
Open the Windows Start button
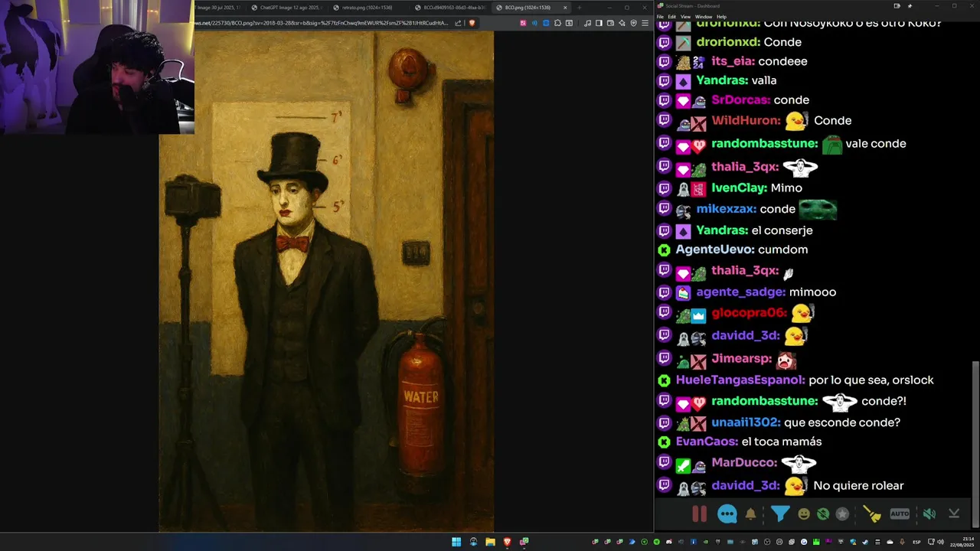(456, 542)
